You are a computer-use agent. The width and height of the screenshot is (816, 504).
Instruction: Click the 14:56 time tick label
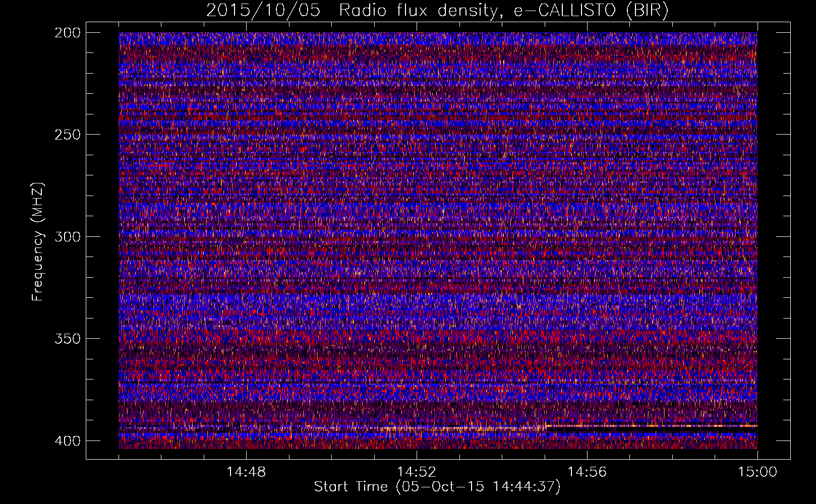(587, 472)
